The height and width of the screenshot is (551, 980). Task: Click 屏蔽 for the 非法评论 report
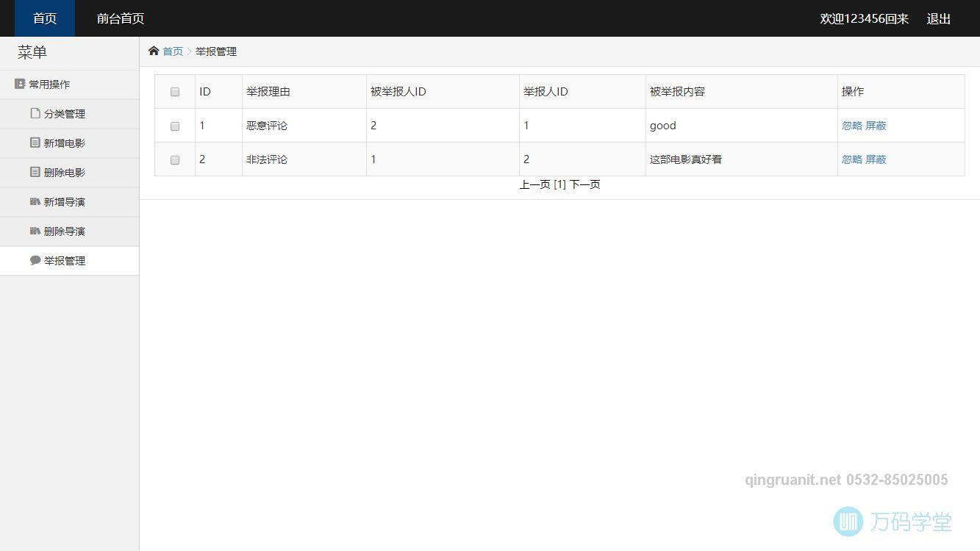[x=876, y=159]
